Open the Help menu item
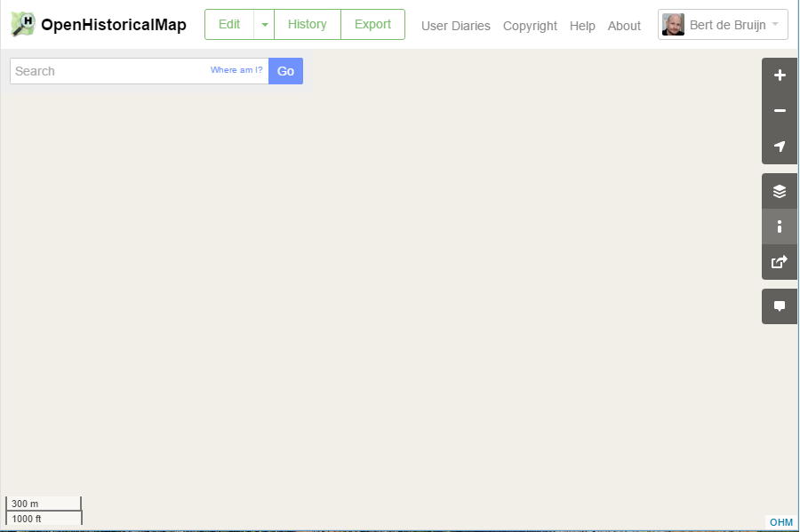This screenshot has width=800, height=532. [x=582, y=26]
